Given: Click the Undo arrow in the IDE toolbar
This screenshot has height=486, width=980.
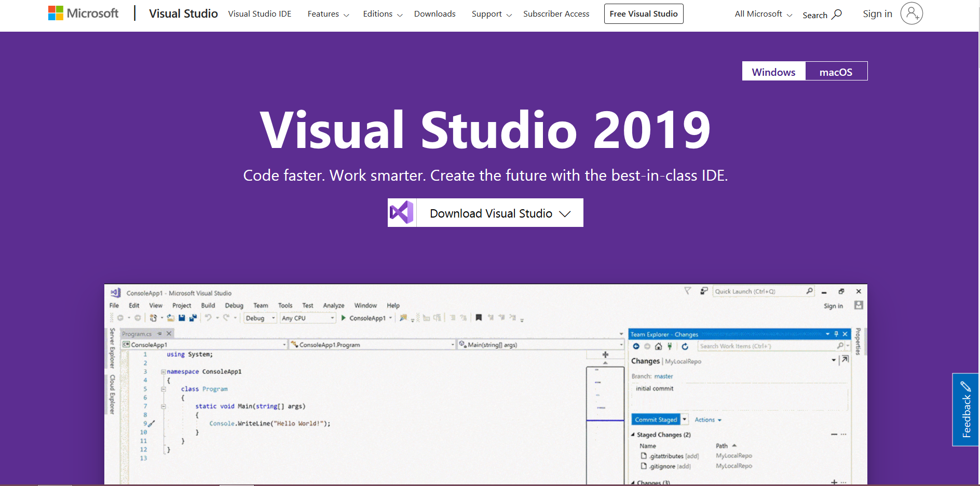Looking at the screenshot, I should pyautogui.click(x=208, y=318).
